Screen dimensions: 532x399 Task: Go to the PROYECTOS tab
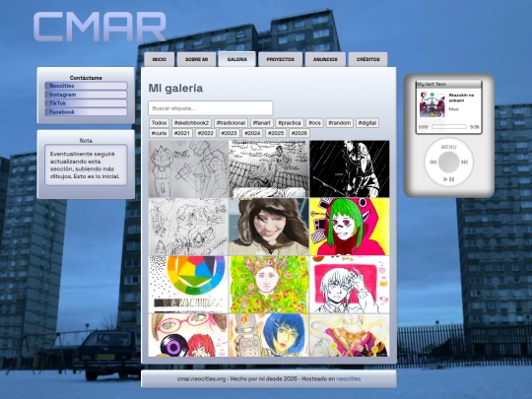pos(280,59)
